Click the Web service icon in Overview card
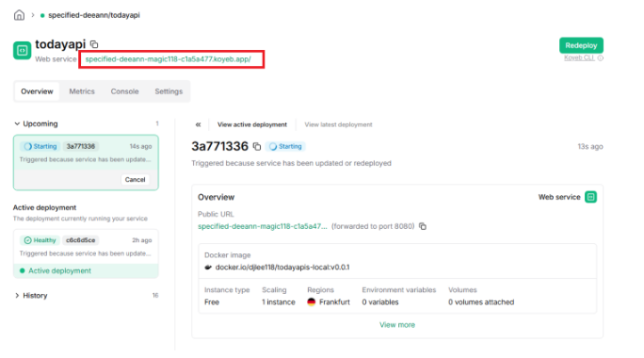Screen dimensions: 644x358 point(590,197)
